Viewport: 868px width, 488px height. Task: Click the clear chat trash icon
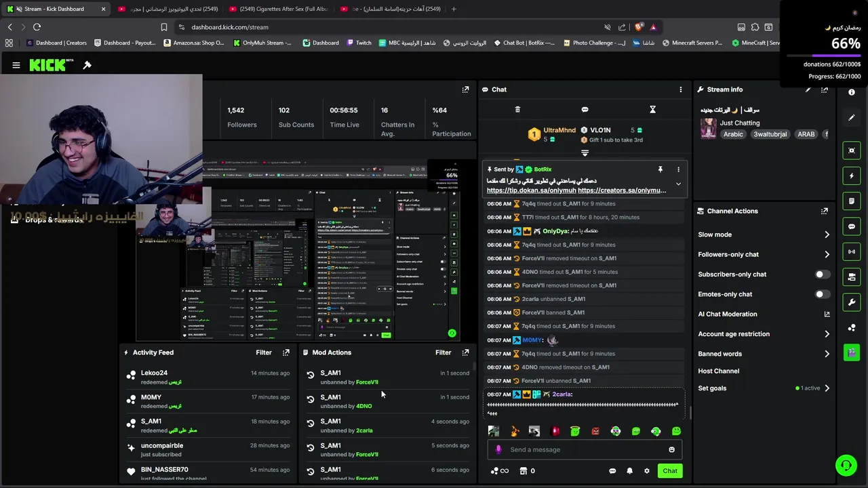517,109
